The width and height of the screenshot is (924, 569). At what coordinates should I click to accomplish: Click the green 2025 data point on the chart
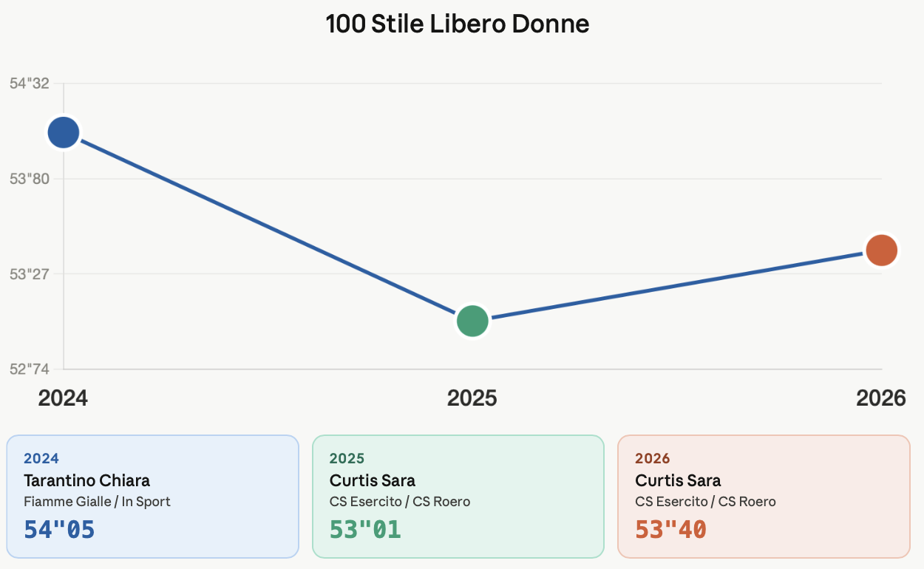click(x=472, y=321)
